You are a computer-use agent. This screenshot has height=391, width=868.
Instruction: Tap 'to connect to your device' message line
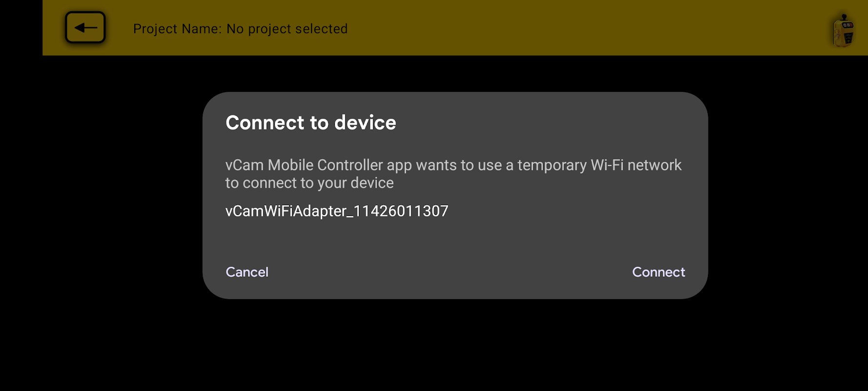pyautogui.click(x=310, y=183)
